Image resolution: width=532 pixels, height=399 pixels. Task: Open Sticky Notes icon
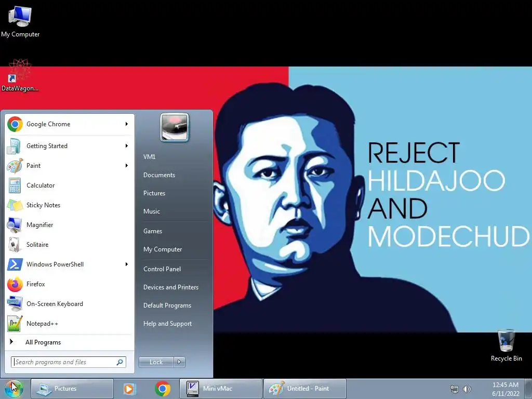(x=15, y=205)
